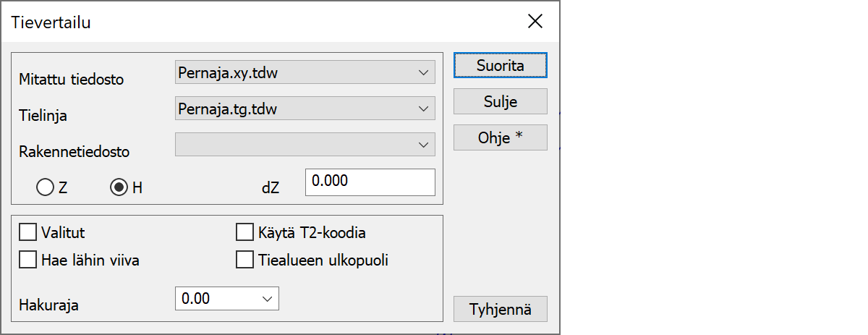Image resolution: width=868 pixels, height=335 pixels.
Task: Enable the Valitut checkbox
Action: click(28, 232)
